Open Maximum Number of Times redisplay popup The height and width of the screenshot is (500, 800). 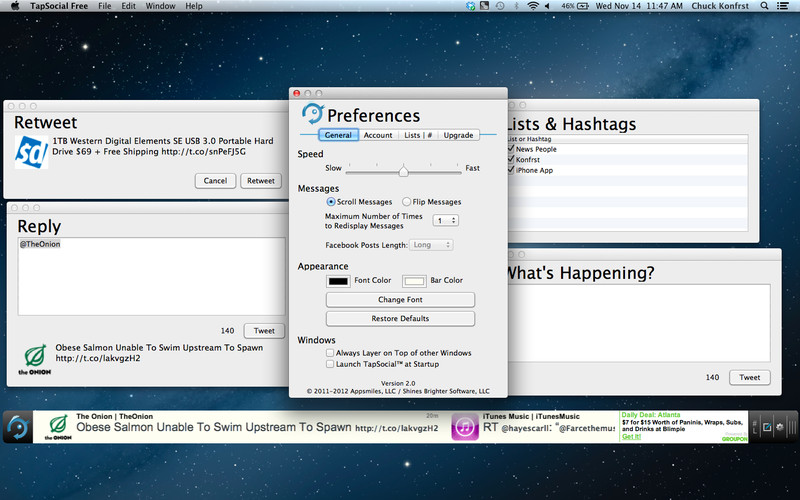coord(445,220)
